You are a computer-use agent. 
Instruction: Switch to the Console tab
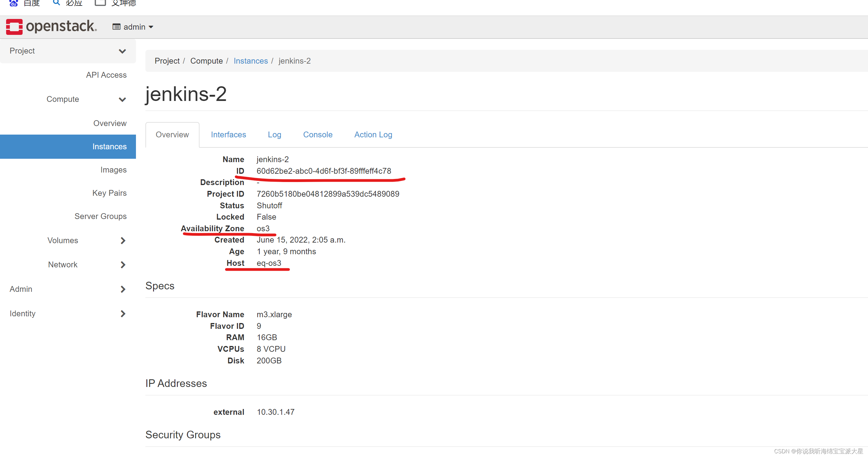(x=317, y=135)
